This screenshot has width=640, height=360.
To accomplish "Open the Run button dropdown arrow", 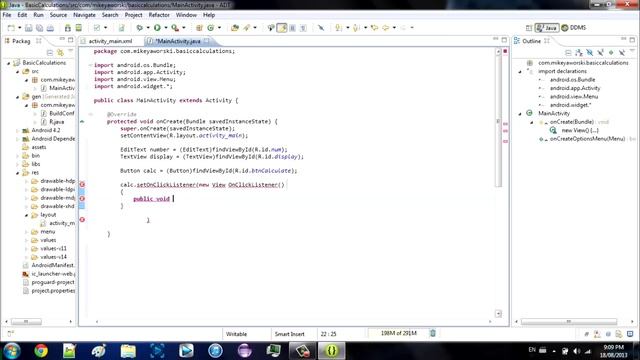I will tap(166, 28).
